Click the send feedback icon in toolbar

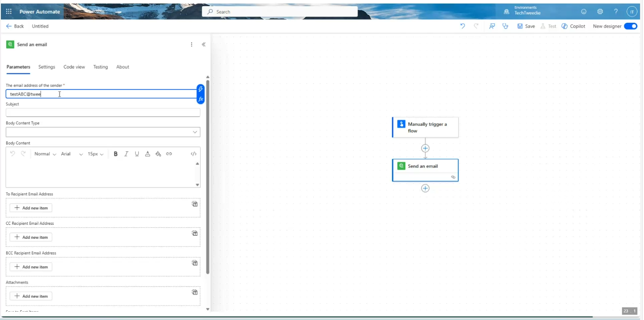pyautogui.click(x=492, y=26)
